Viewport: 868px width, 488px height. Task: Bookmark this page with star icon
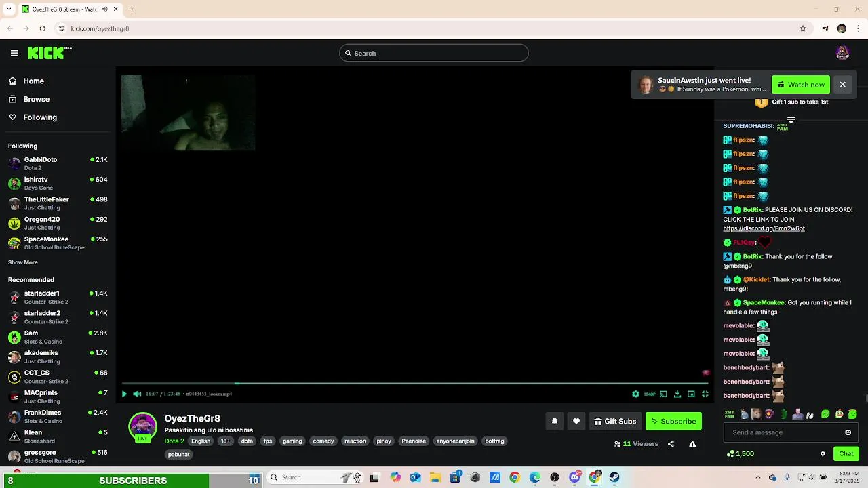[x=803, y=28]
